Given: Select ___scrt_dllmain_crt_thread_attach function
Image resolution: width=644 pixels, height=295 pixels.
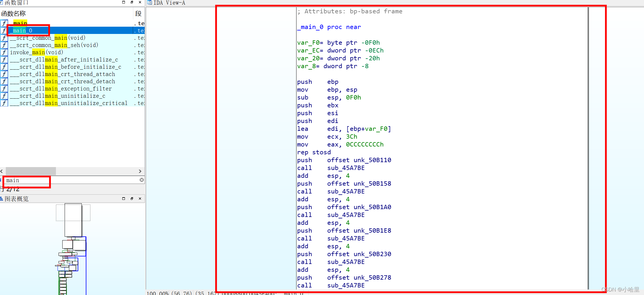Looking at the screenshot, I should (72, 74).
